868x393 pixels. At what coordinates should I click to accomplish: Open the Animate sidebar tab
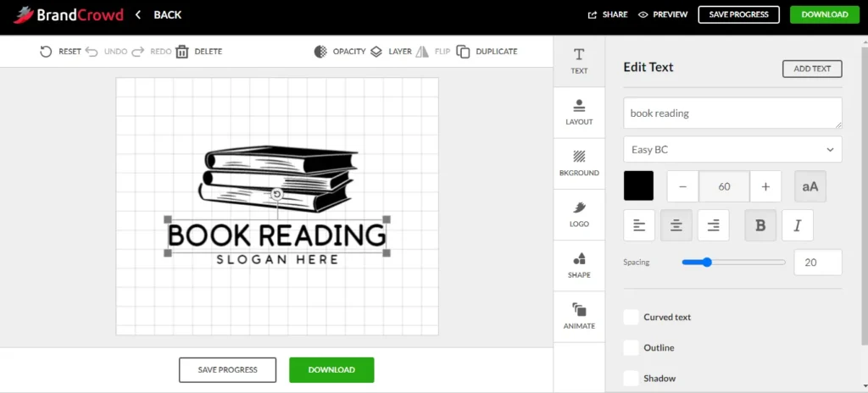579,317
